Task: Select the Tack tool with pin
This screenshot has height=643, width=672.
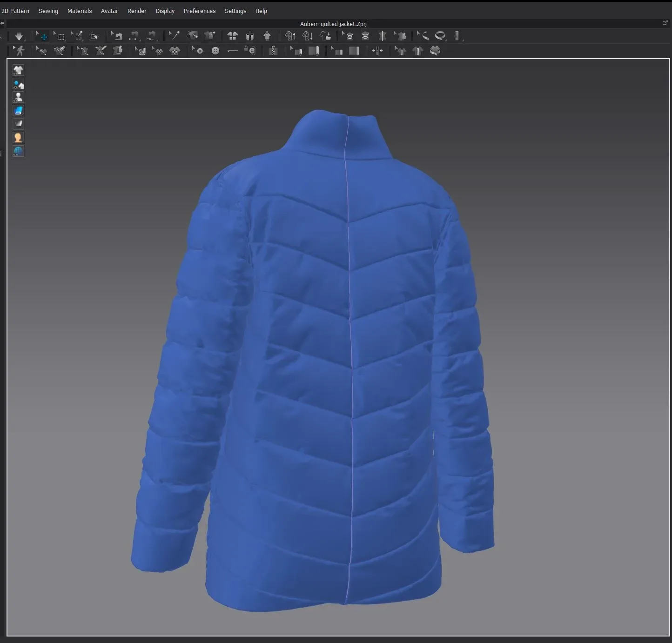Action: tap(174, 36)
